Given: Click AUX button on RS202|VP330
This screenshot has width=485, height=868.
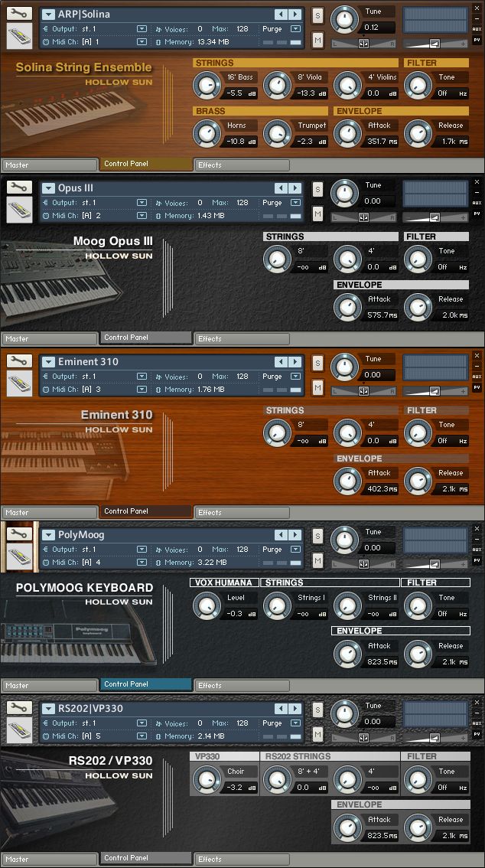Looking at the screenshot, I should (x=477, y=723).
